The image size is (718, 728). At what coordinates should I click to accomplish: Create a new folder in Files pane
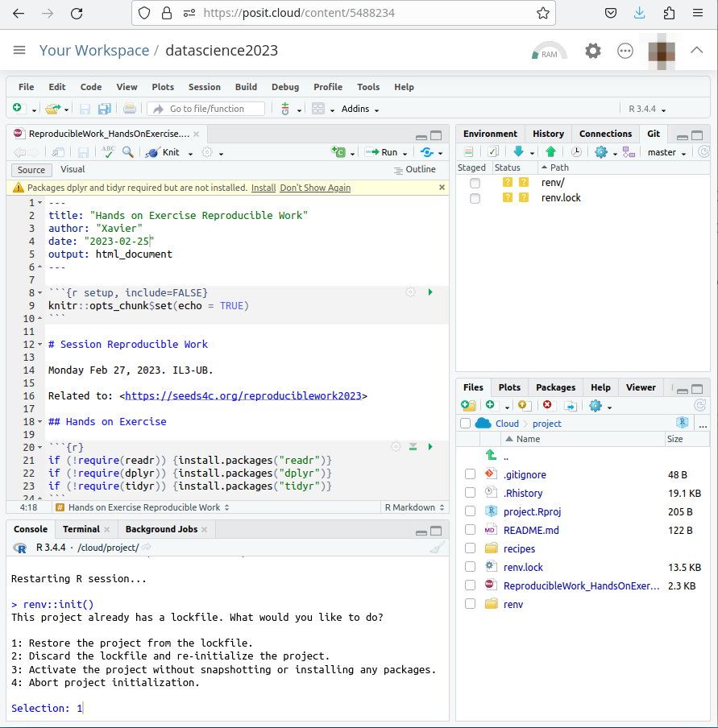(468, 406)
